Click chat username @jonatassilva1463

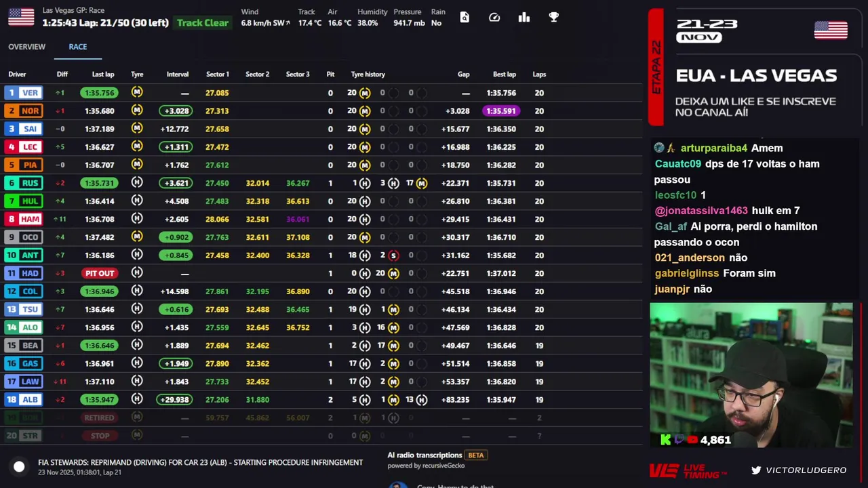(x=701, y=211)
